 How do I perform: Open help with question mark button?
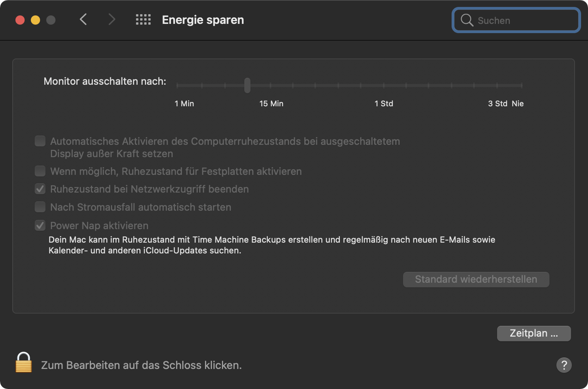[x=564, y=365]
